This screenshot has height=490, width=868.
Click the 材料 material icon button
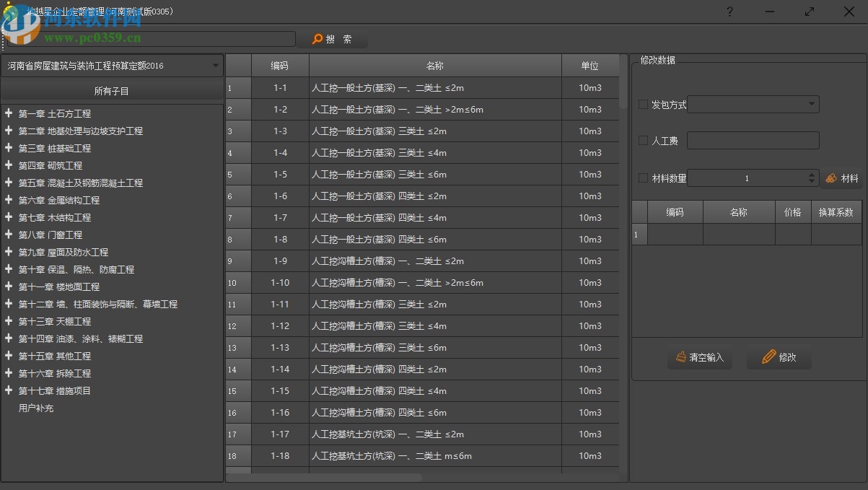pyautogui.click(x=841, y=178)
